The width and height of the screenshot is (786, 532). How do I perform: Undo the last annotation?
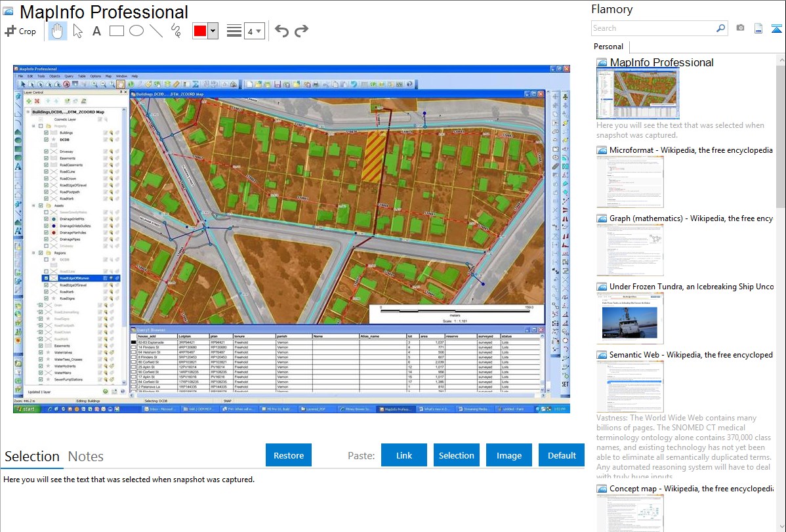[x=281, y=31]
